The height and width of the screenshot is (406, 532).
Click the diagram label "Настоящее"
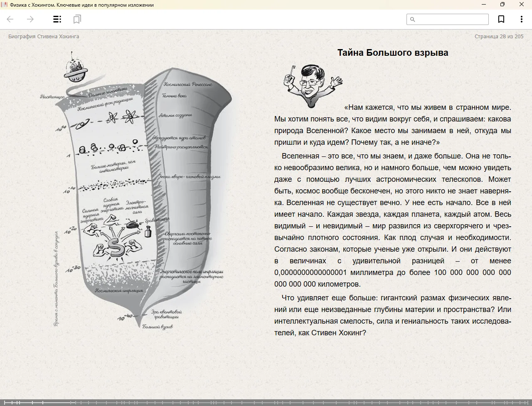click(x=52, y=97)
